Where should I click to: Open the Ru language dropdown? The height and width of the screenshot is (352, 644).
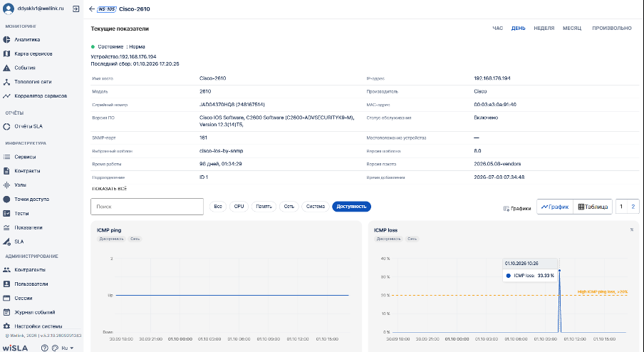(x=68, y=348)
